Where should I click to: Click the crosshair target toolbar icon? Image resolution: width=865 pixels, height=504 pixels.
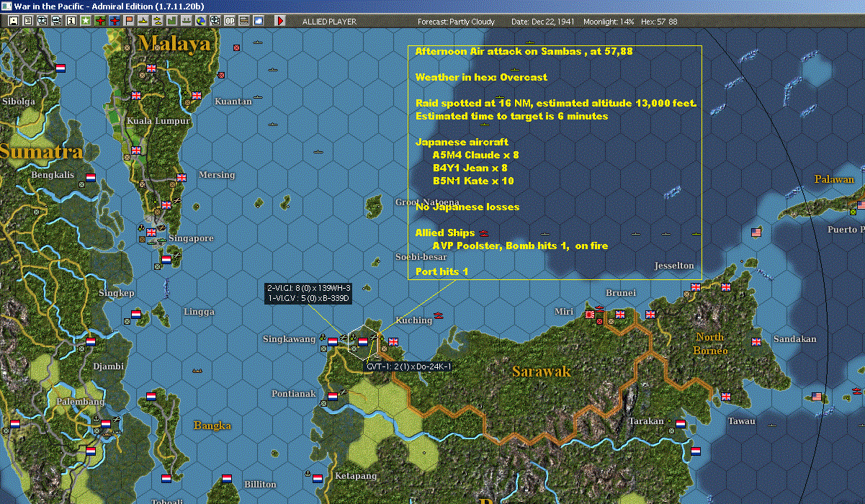(x=215, y=21)
